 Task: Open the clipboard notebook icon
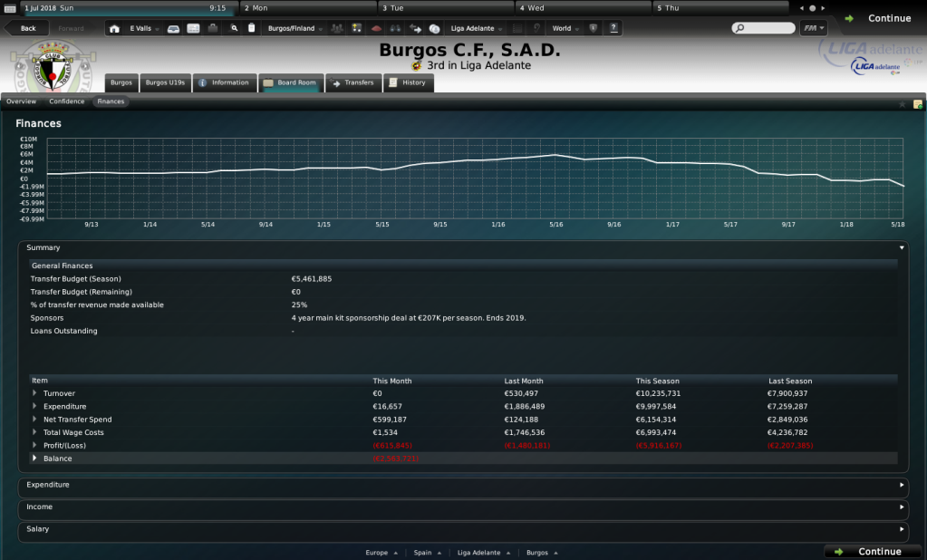[251, 28]
